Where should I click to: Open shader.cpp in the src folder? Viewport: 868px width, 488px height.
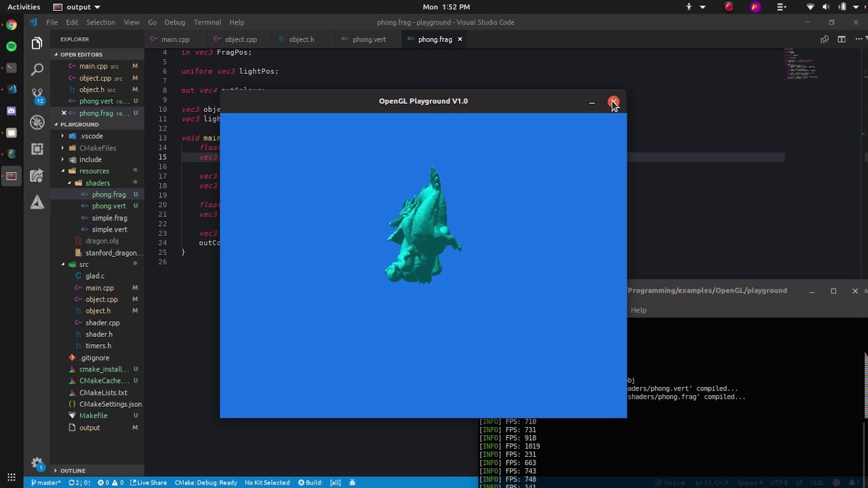[x=102, y=323]
